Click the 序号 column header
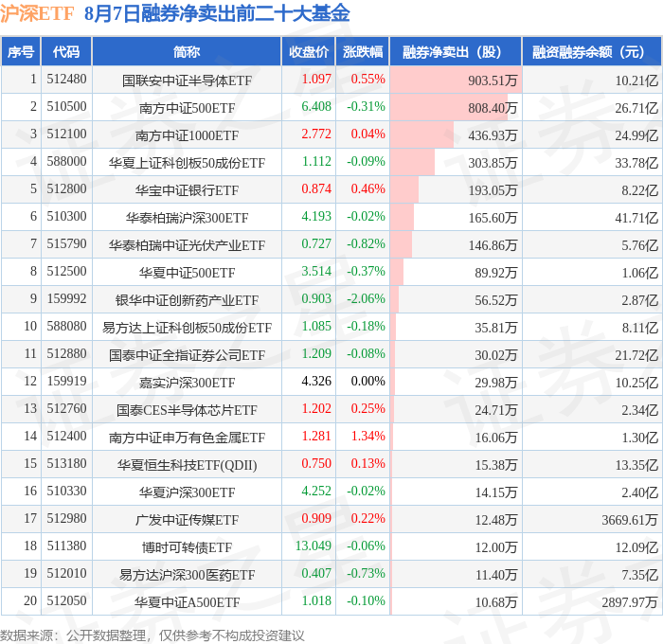The height and width of the screenshot is (644, 663). pos(20,51)
